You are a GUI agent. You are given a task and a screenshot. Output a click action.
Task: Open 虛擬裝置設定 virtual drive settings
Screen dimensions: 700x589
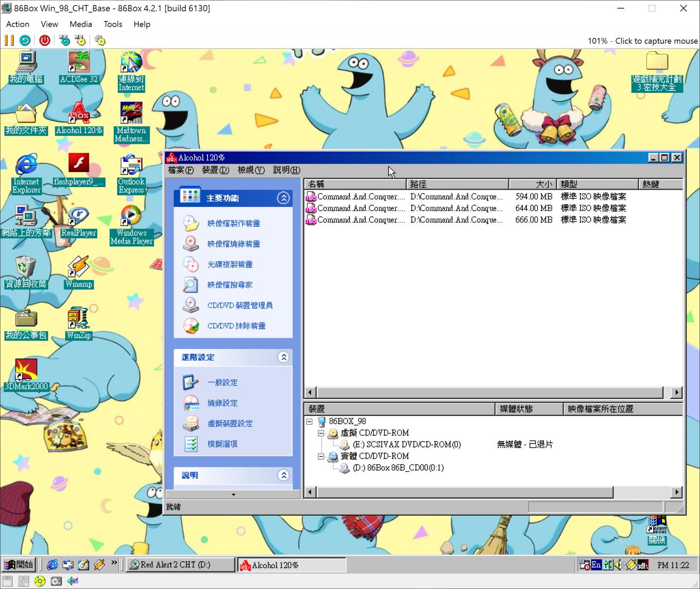(230, 423)
